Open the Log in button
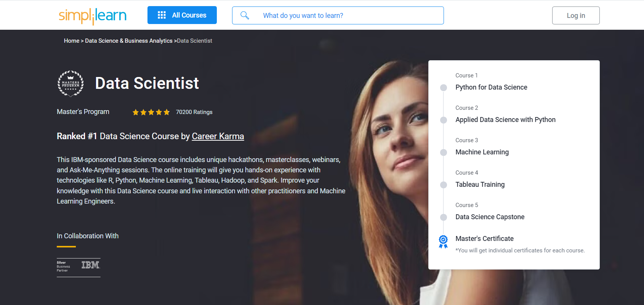Screen dimensions: 644x305 (x=575, y=16)
